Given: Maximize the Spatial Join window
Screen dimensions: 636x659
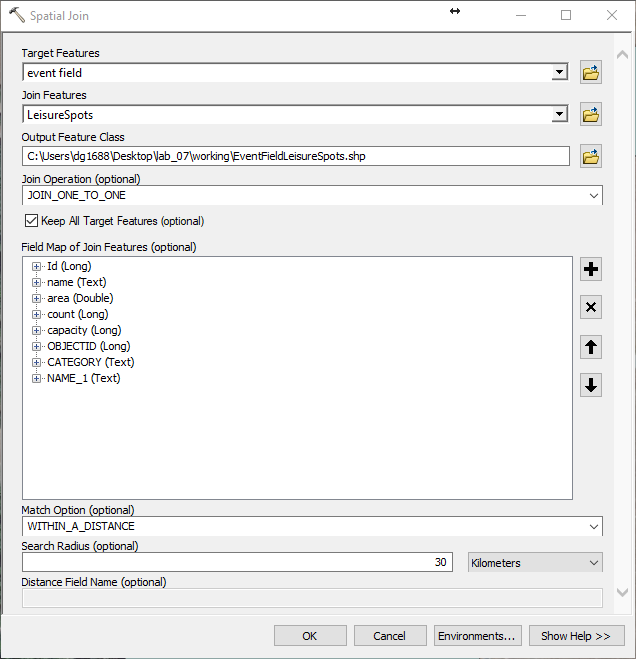Looking at the screenshot, I should click(x=566, y=16).
